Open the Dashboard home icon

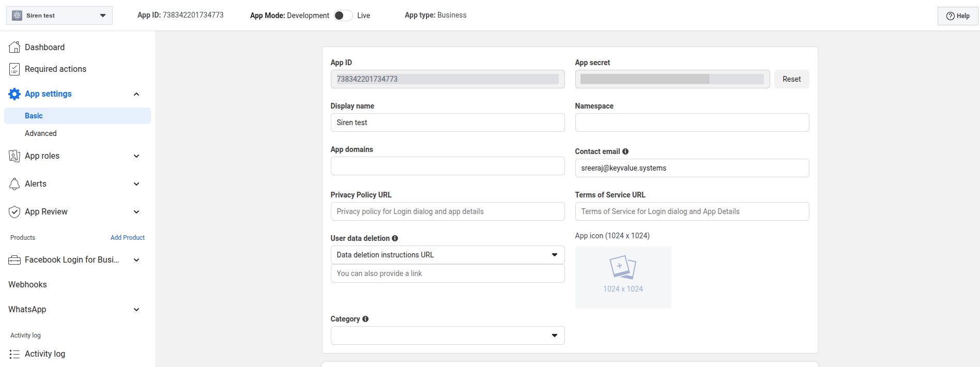pyautogui.click(x=14, y=47)
